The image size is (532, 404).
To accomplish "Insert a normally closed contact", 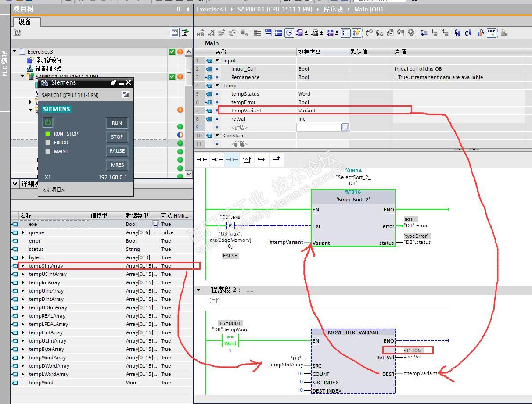I will click(217, 160).
